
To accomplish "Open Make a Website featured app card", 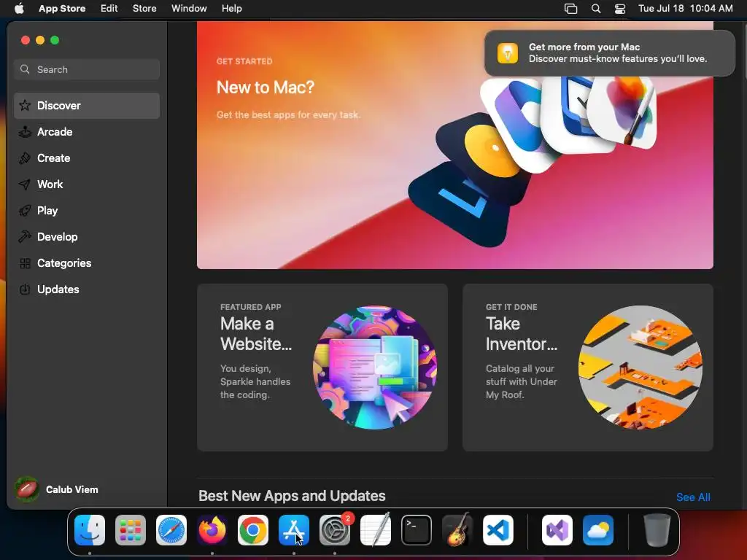I will pyautogui.click(x=322, y=367).
